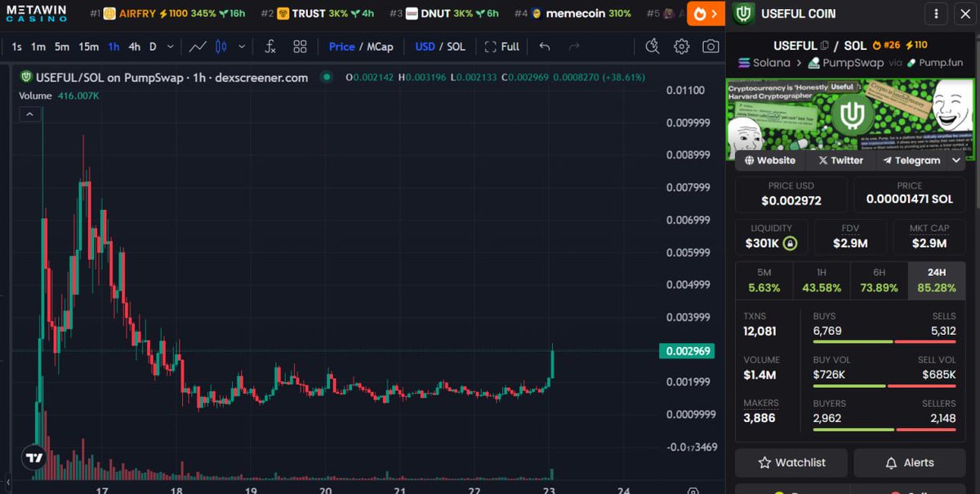
Task: Open trending token #4 memecoin
Action: click(572, 13)
